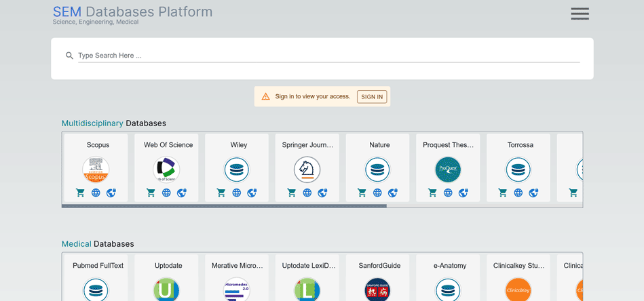Click the Torrossa shopping cart icon

coord(503,193)
